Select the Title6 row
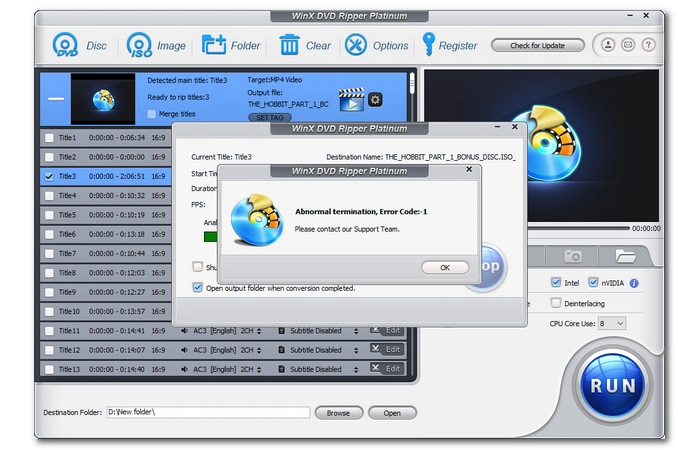 click(x=106, y=234)
